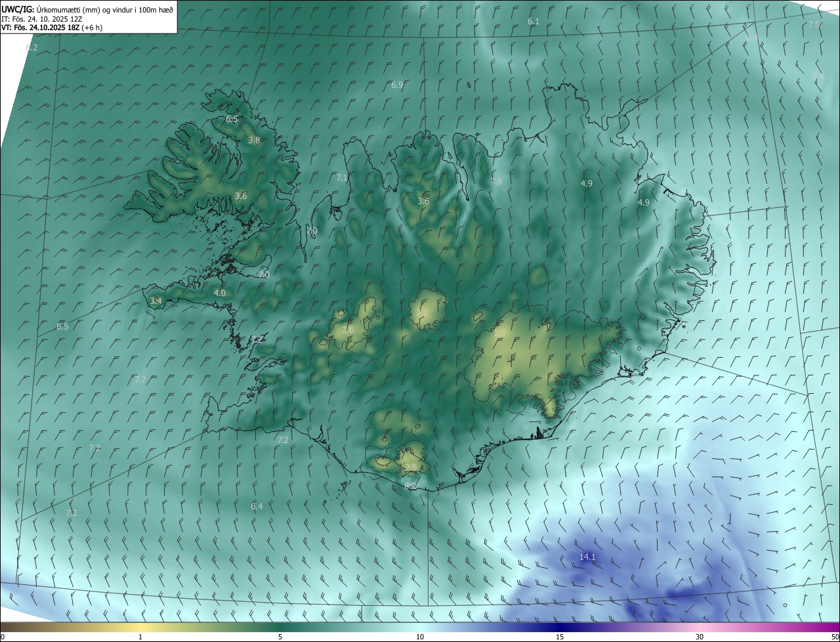Click the colour bar tick labelled 30
This screenshot has width=840, height=642.
[x=700, y=637]
